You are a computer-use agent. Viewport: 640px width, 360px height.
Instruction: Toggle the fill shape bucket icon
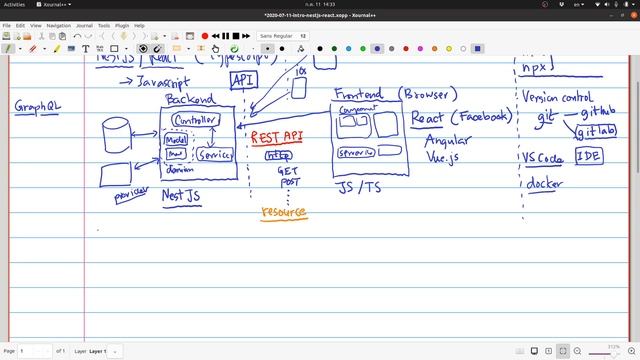pyautogui.click(x=301, y=49)
